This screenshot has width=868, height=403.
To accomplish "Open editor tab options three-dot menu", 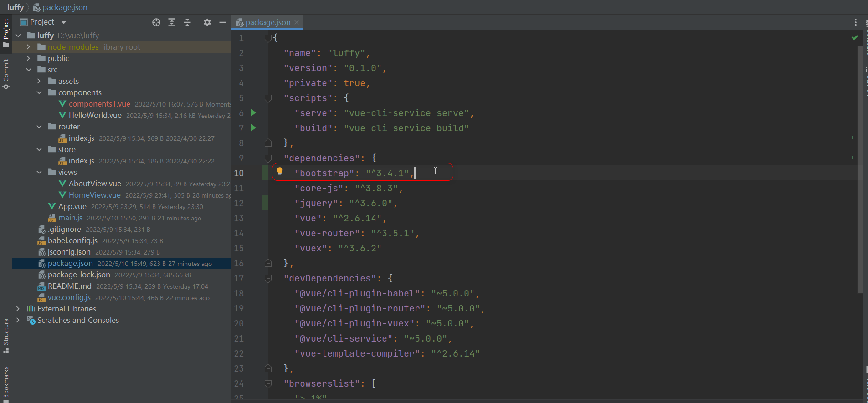I will click(x=856, y=22).
